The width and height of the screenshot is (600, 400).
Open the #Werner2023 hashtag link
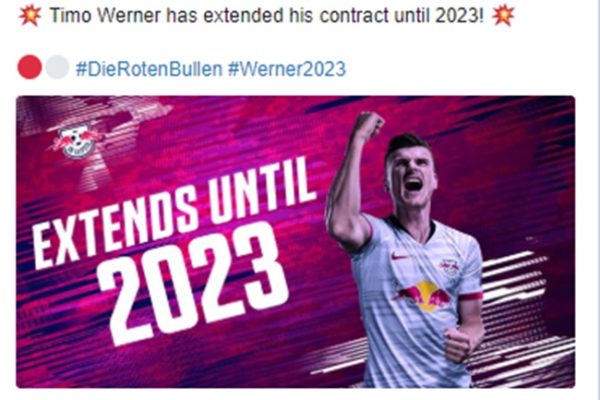(287, 69)
